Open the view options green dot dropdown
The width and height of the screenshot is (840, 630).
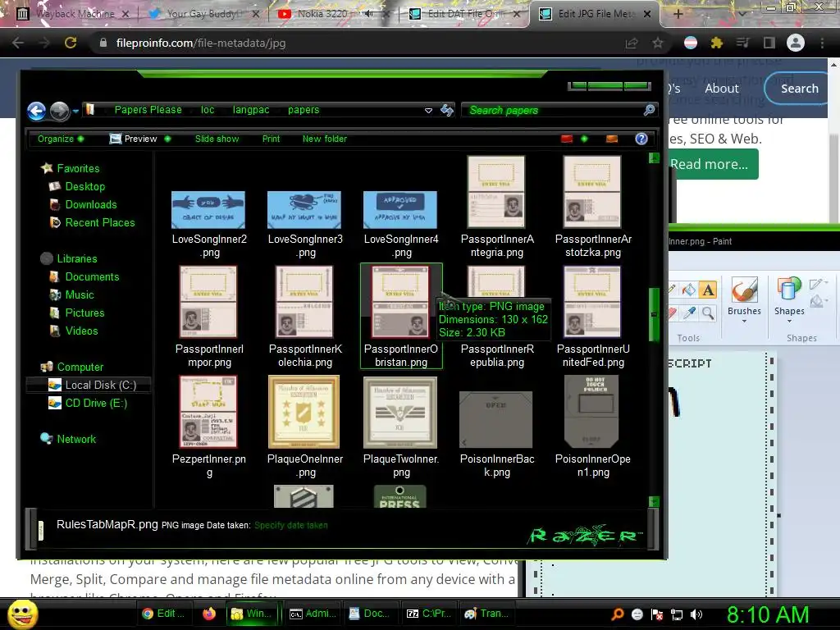(584, 139)
